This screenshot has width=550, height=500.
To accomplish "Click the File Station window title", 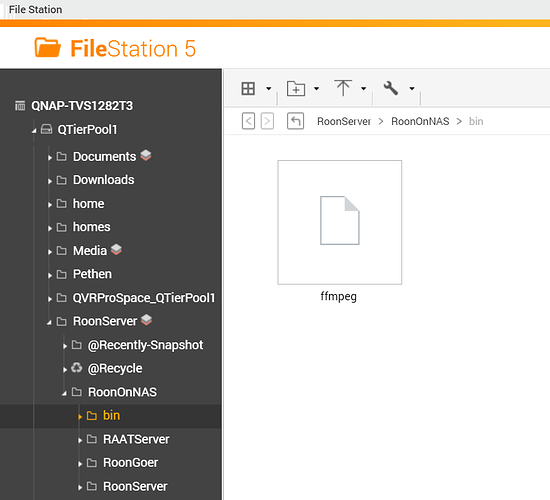I will pyautogui.click(x=35, y=9).
